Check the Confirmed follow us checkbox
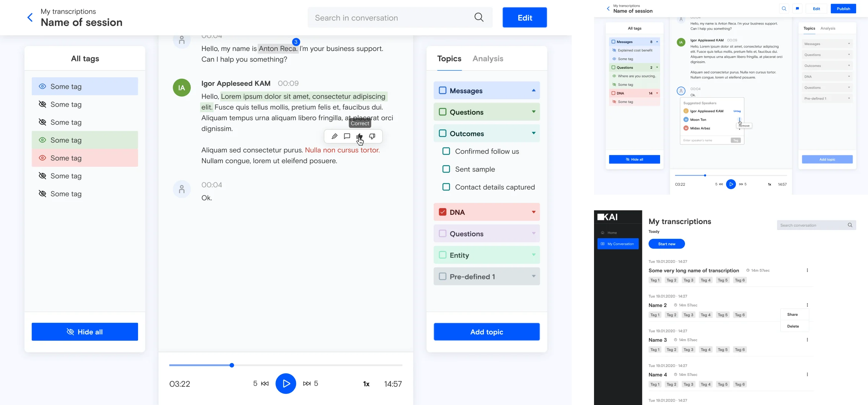868x405 pixels. coord(446,151)
